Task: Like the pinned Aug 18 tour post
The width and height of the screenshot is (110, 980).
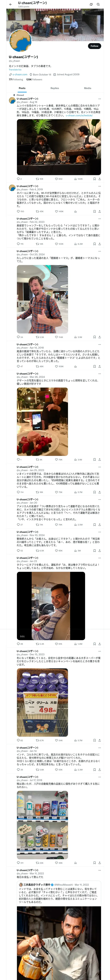Action: click(57, 179)
